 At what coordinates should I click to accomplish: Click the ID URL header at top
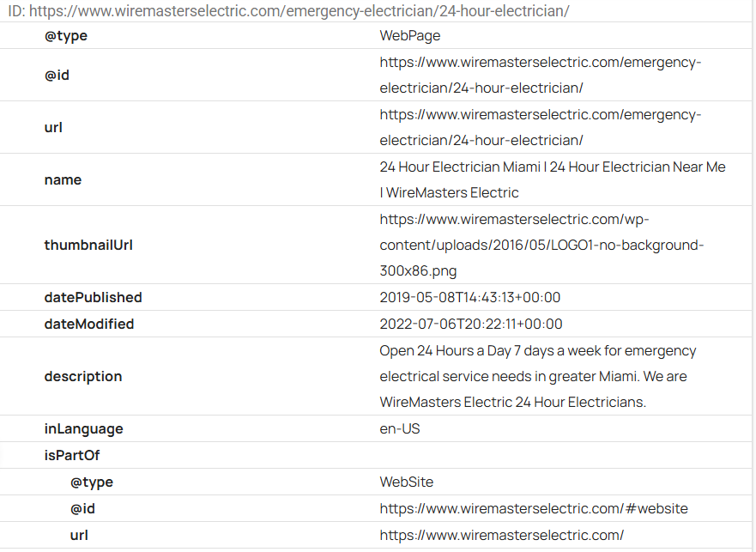pos(288,10)
